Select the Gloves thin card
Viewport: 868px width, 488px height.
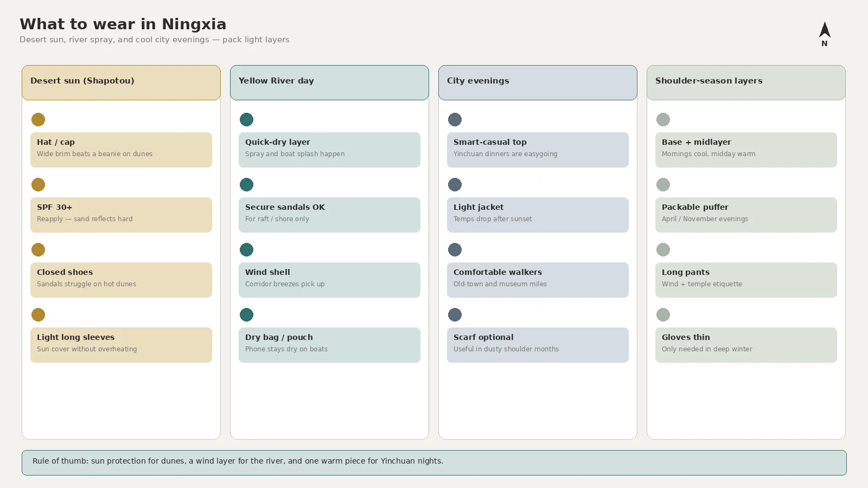(x=746, y=345)
